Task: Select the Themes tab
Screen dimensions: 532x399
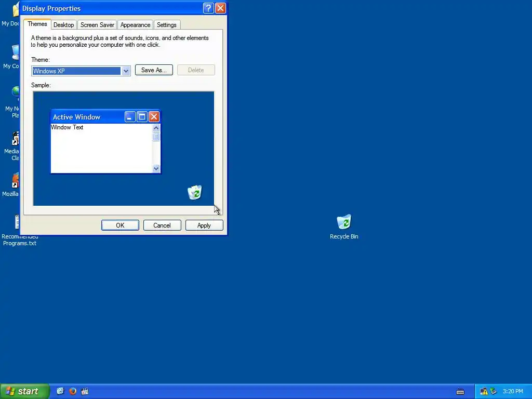Action: tap(37, 24)
